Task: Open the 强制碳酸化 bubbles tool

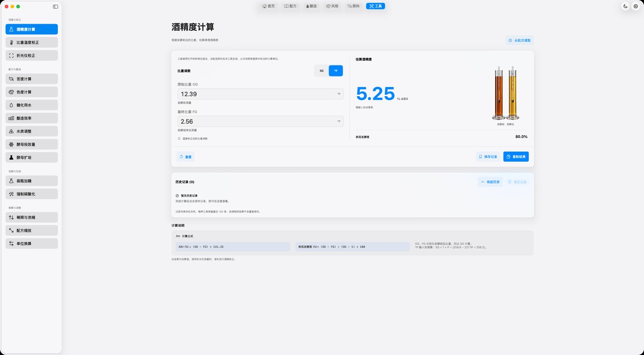Action: point(32,194)
